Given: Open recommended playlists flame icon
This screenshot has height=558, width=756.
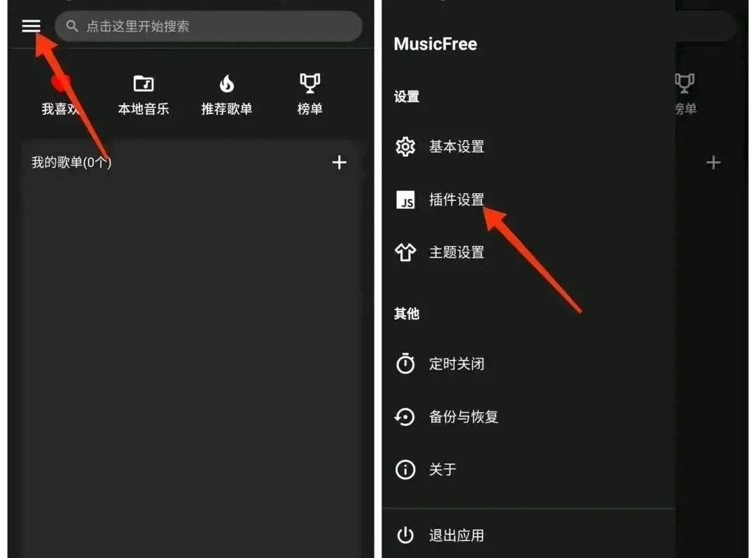Looking at the screenshot, I should click(227, 83).
